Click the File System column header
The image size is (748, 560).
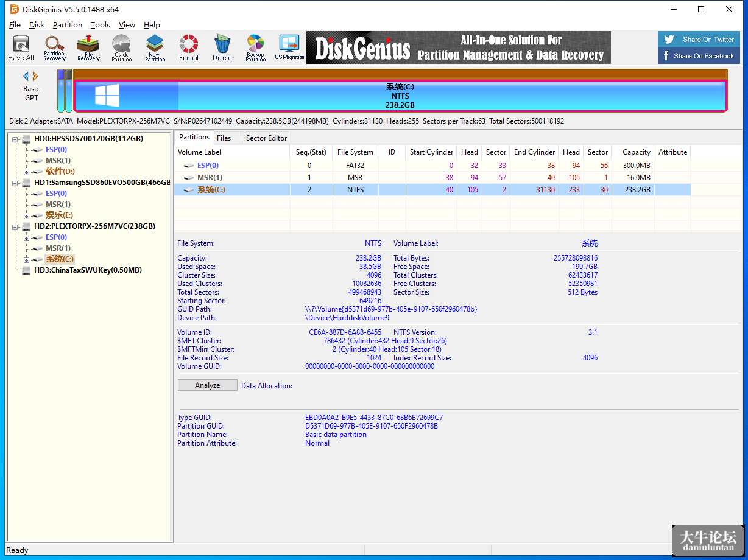355,152
